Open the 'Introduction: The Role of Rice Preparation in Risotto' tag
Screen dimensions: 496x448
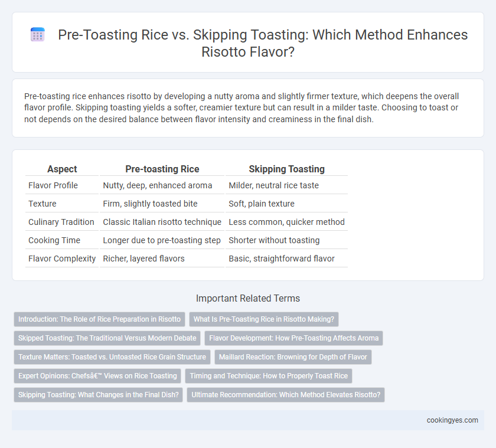click(x=99, y=319)
